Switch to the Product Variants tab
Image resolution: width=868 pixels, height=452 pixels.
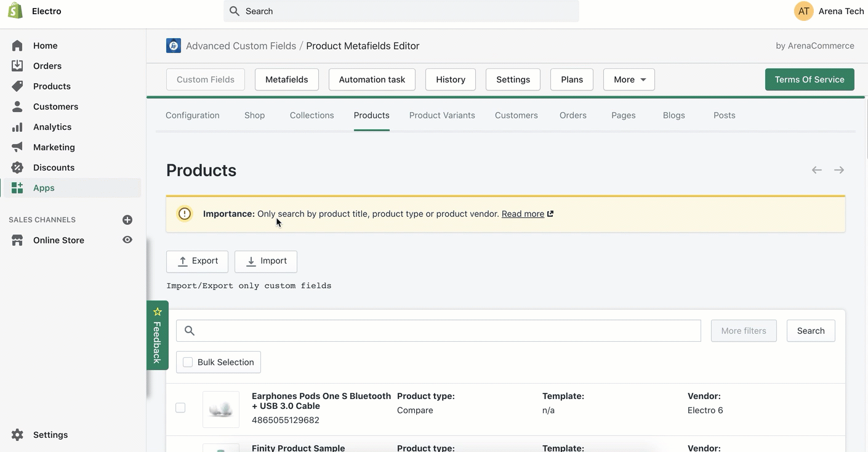pos(442,115)
